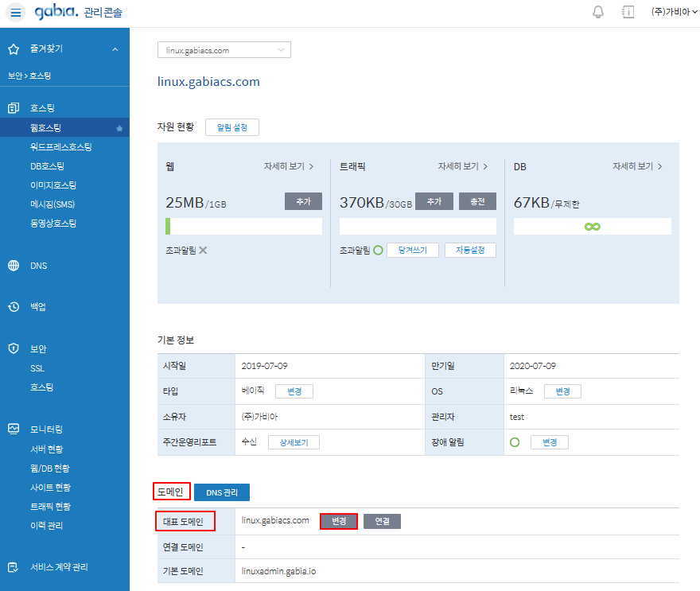Open the info panel icon in header
700x591 pixels.
click(x=628, y=12)
